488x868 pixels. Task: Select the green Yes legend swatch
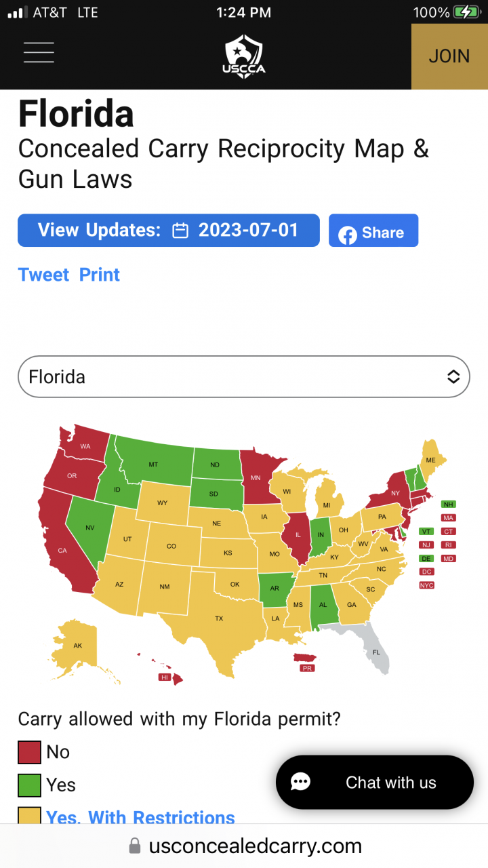pyautogui.click(x=29, y=785)
